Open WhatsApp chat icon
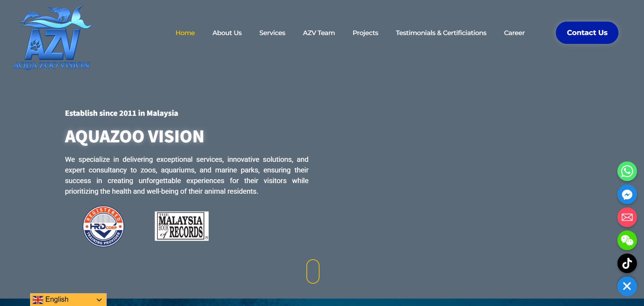The width and height of the screenshot is (644, 306). click(627, 171)
